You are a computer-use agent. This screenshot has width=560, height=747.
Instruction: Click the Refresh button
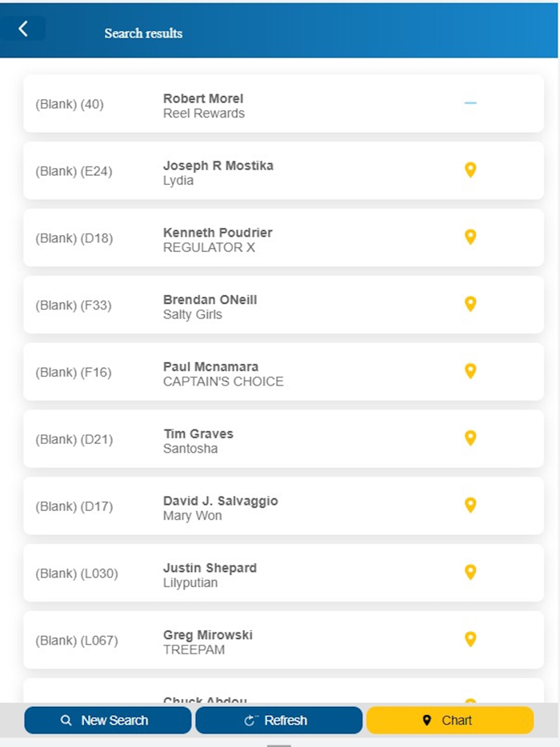click(x=278, y=720)
